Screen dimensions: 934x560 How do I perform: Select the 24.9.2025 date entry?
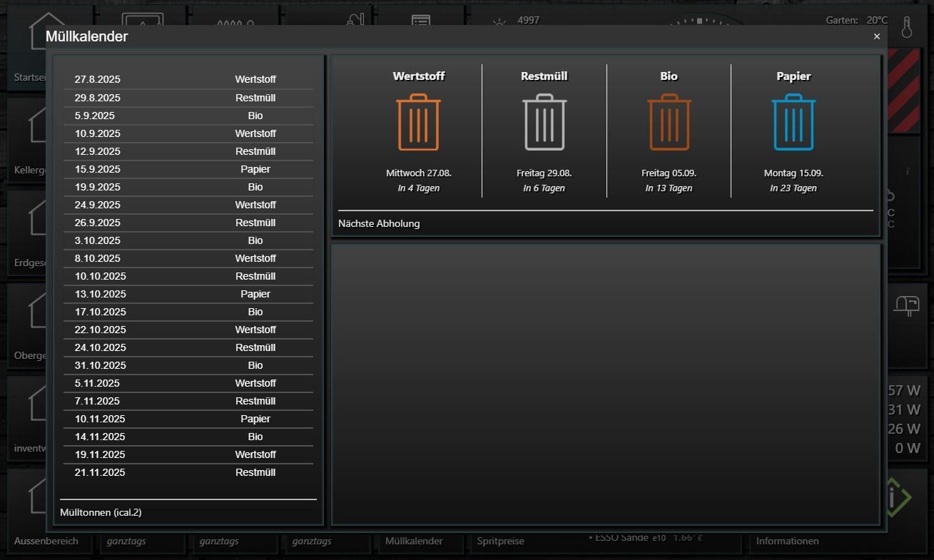[x=98, y=205]
